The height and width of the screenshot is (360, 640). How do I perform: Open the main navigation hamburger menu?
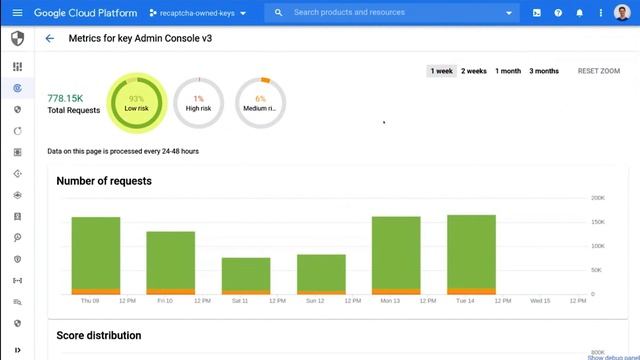coord(17,13)
